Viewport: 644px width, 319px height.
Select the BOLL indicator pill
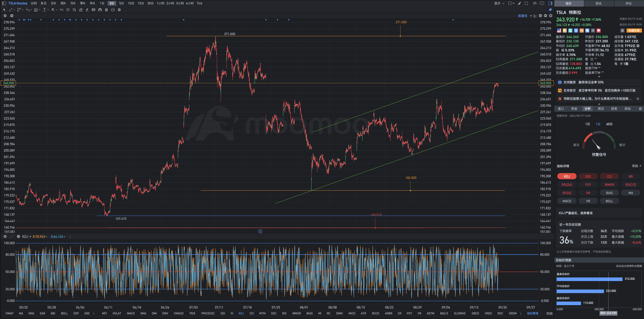pyautogui.click(x=609, y=201)
